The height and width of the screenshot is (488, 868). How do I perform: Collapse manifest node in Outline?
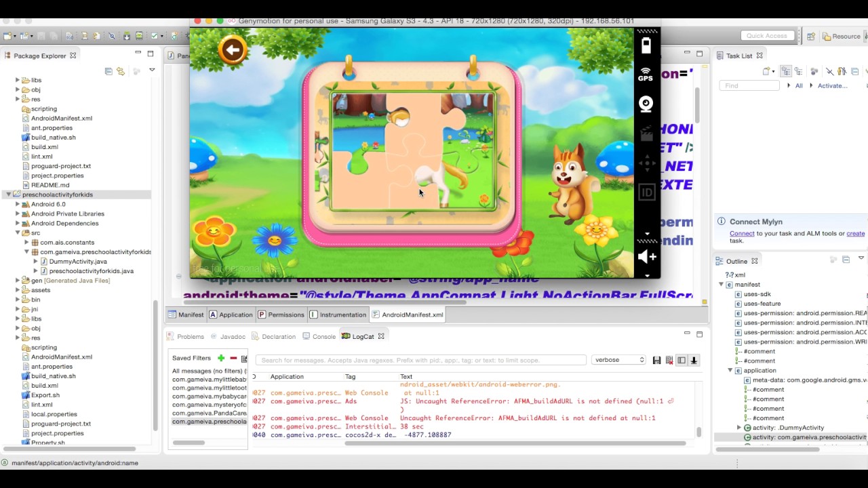coord(722,285)
